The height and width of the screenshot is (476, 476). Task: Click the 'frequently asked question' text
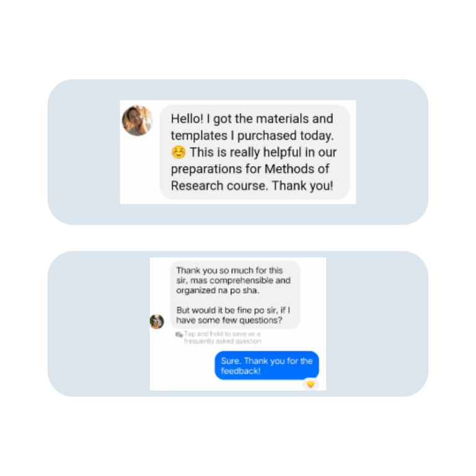click(223, 342)
